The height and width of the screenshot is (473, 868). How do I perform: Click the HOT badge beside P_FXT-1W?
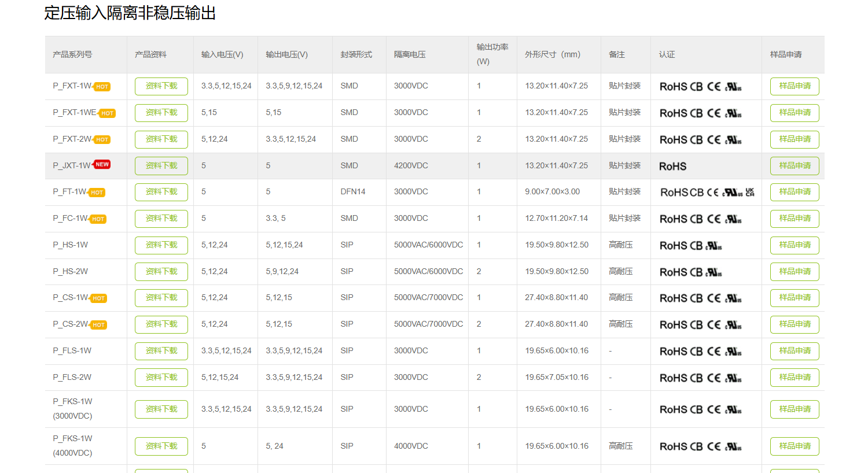click(x=102, y=87)
